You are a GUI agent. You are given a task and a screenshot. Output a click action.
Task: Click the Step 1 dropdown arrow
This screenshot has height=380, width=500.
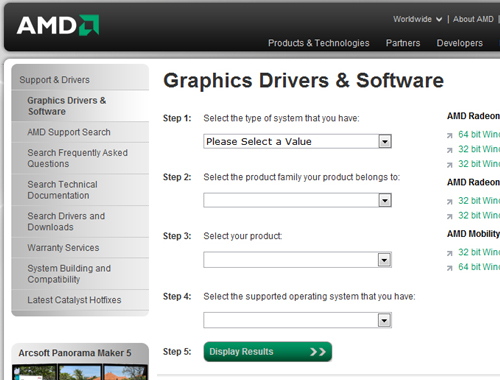click(385, 142)
